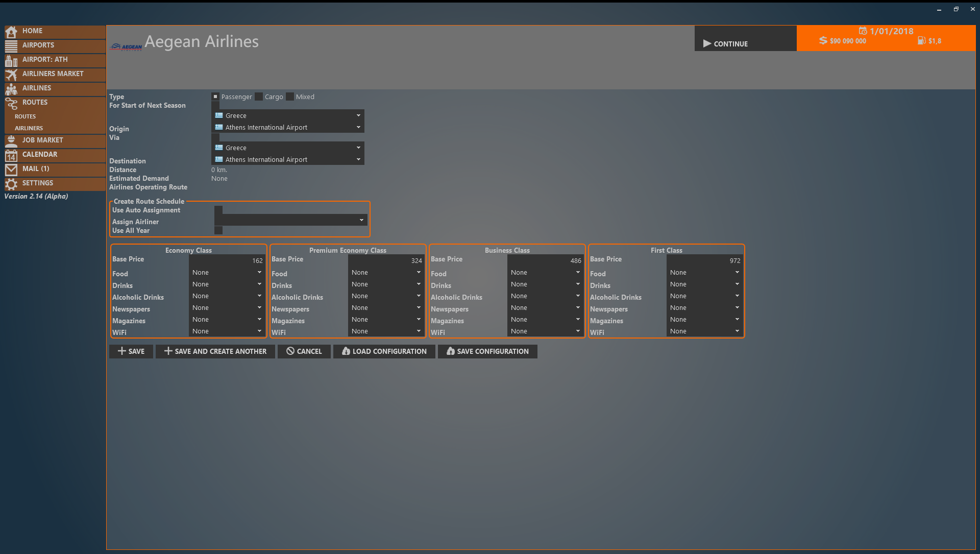Open the JOB MARKET menu item

pos(55,141)
